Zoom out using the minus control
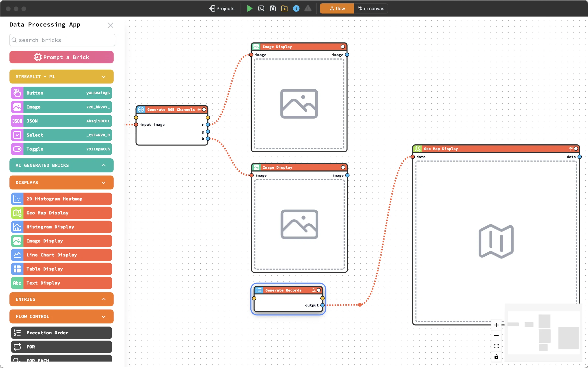The width and height of the screenshot is (588, 368). click(496, 335)
